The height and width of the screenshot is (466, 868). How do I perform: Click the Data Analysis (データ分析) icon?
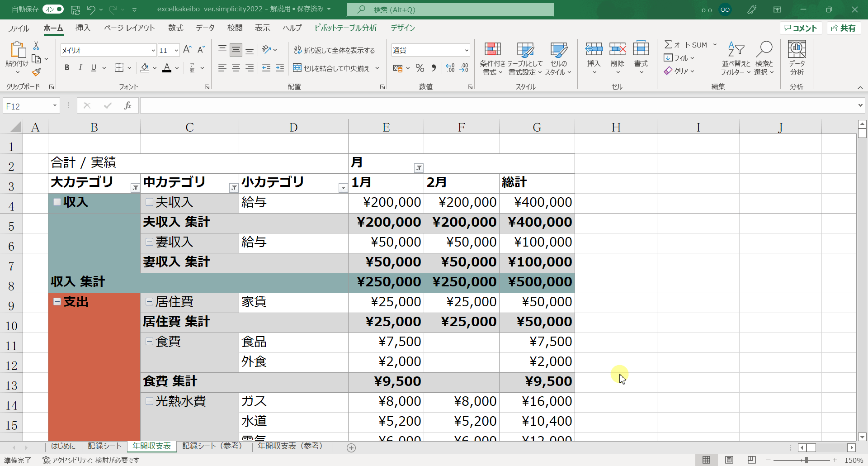click(797, 57)
